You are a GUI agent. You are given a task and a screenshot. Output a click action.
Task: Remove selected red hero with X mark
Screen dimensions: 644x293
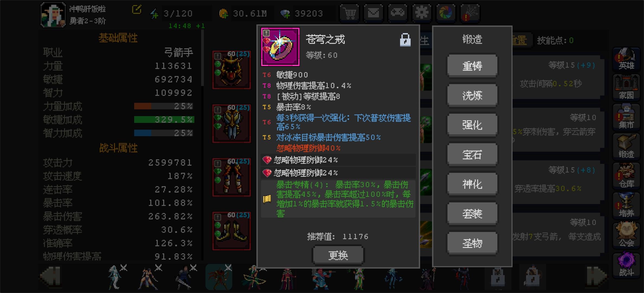[228, 268]
